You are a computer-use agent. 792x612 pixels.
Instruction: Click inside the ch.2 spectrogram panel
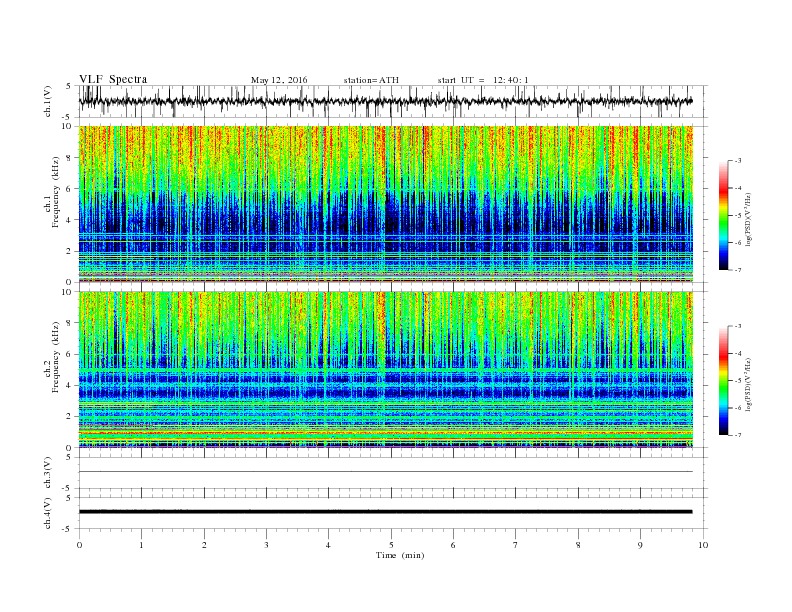[x=385, y=370]
